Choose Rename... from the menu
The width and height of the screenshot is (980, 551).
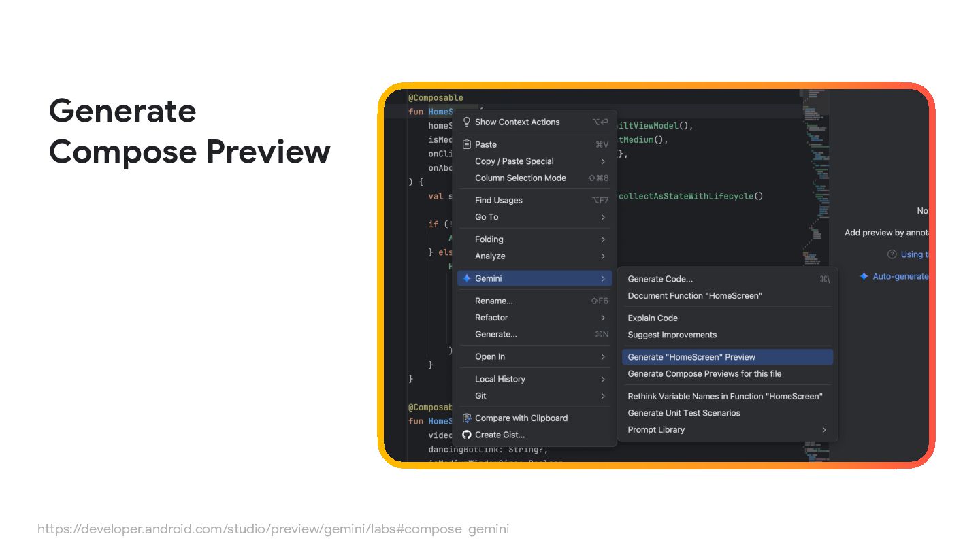(x=535, y=301)
